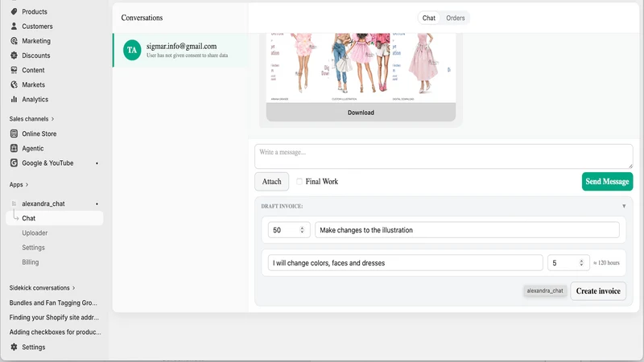Open alexandra_chat Settings subpage
The height and width of the screenshot is (362, 644).
click(33, 248)
